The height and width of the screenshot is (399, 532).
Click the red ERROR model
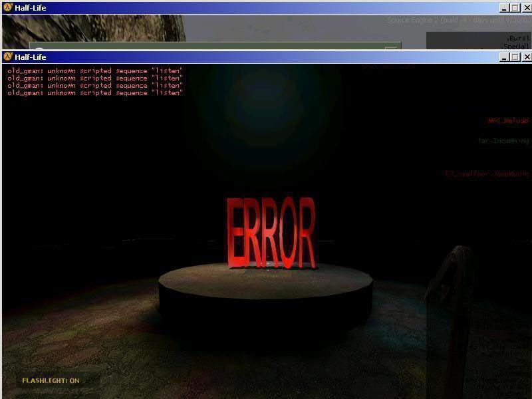point(270,233)
